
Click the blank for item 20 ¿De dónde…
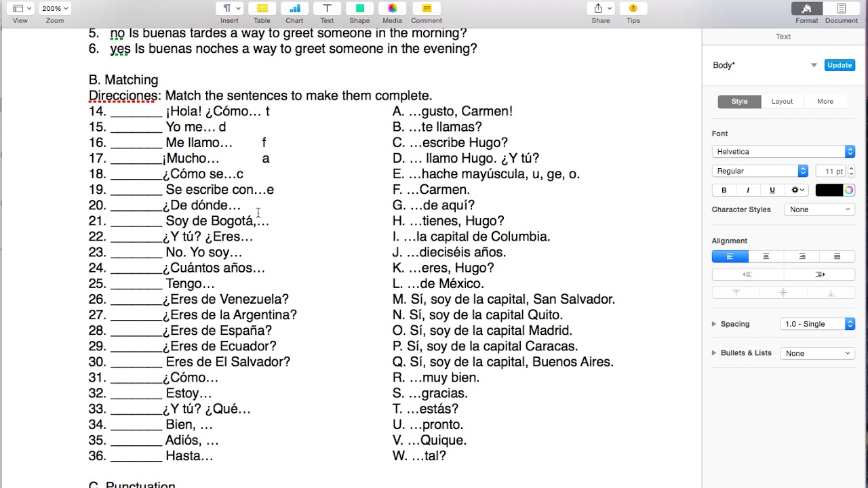coord(136,205)
